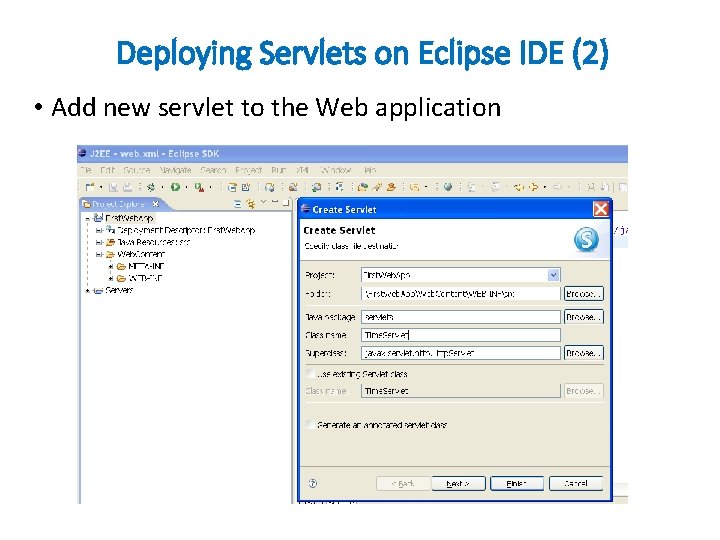Expand the META-INF folder node
The width and height of the screenshot is (720, 540).
111,266
